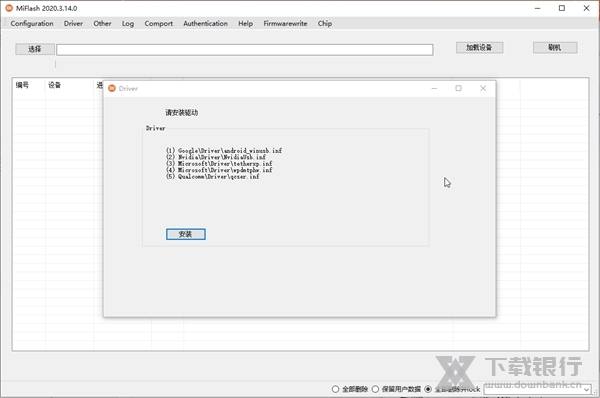Expand the bottom-right script dropdown
Image resolution: width=600 pixels, height=398 pixels.
586,390
